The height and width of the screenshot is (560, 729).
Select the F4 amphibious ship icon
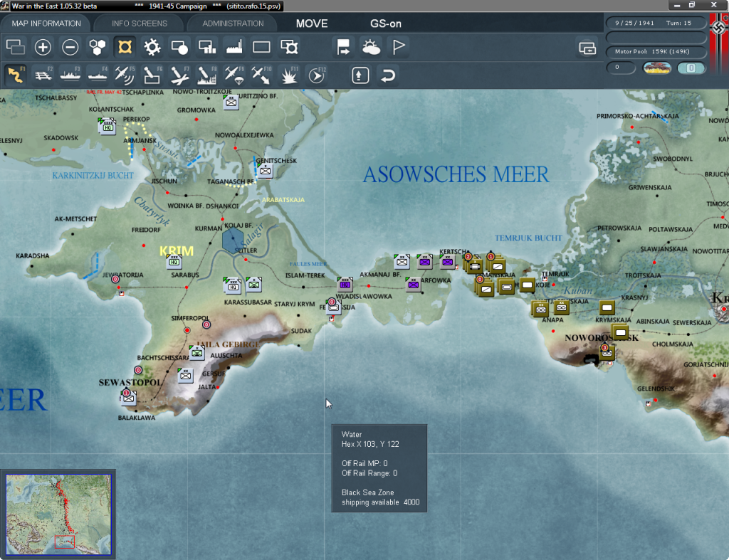coord(98,75)
